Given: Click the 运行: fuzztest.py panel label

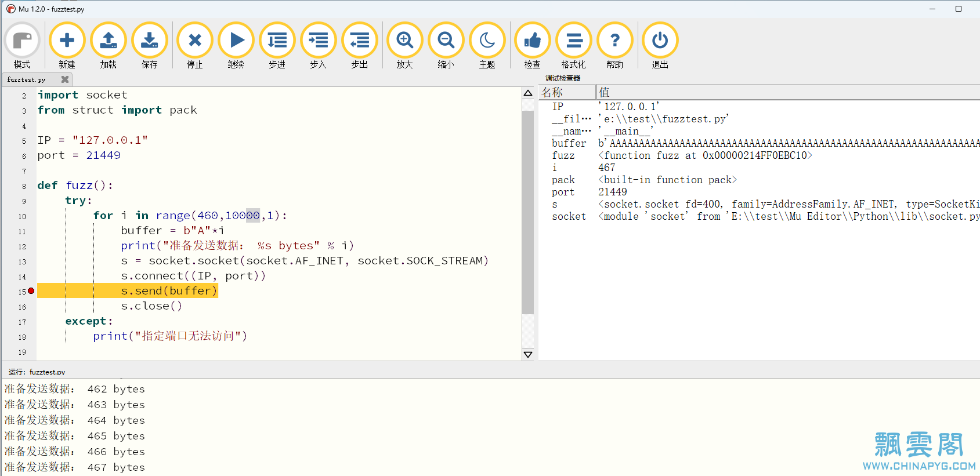Looking at the screenshot, I should tap(37, 372).
